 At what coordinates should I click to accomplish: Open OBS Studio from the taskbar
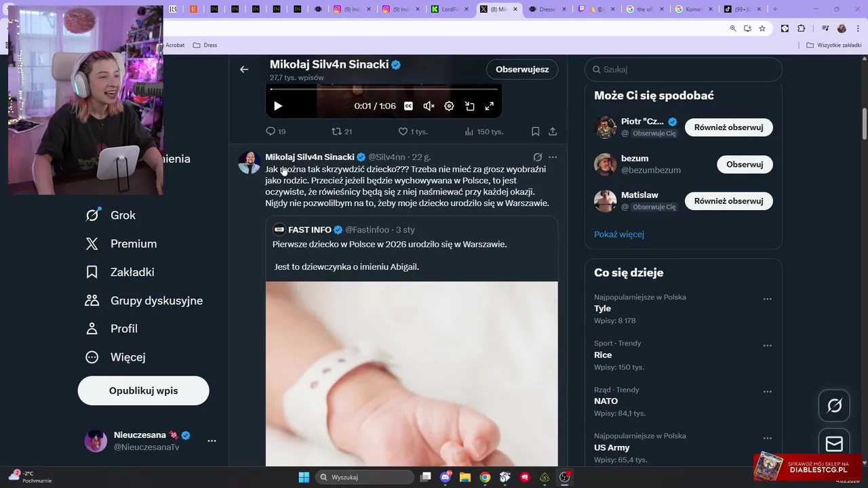click(x=564, y=477)
